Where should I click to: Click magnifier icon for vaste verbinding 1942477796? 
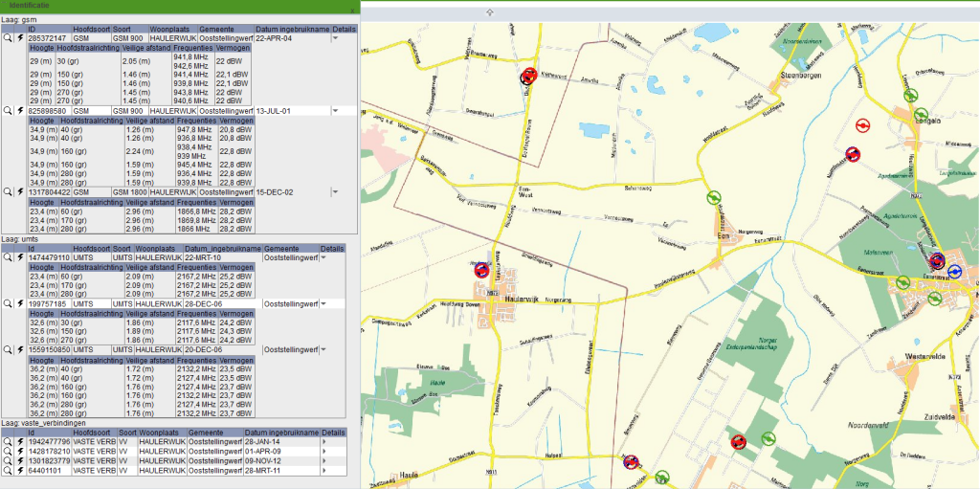pyautogui.click(x=8, y=443)
